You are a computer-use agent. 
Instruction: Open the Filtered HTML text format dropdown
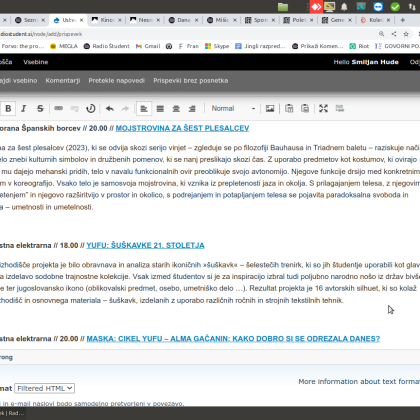44,388
